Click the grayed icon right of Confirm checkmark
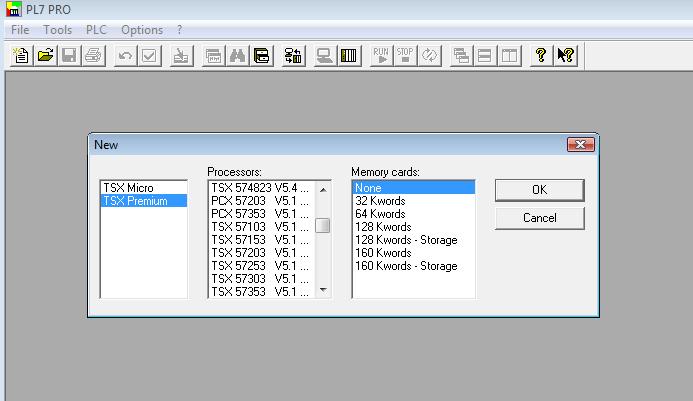693x401 pixels. [x=181, y=56]
